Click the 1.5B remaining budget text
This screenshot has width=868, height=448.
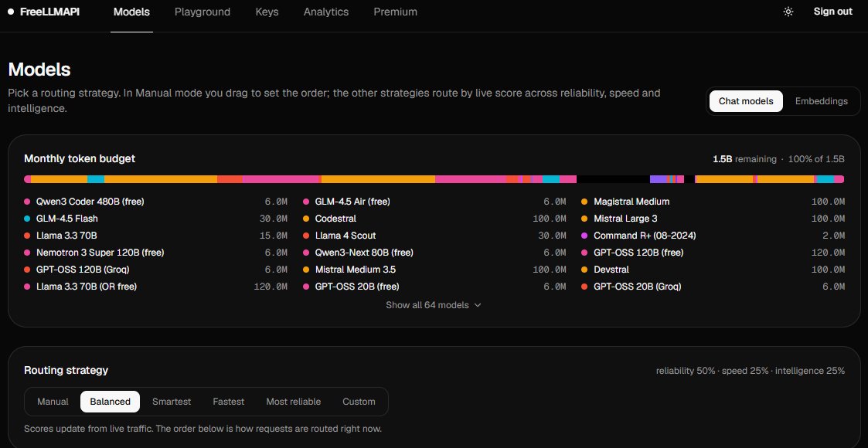(x=744, y=159)
